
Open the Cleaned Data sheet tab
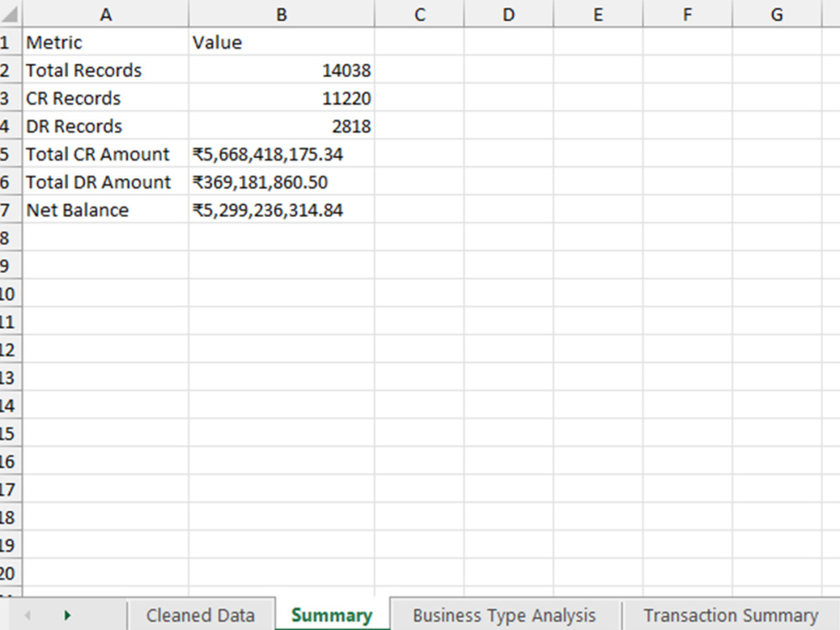click(201, 615)
